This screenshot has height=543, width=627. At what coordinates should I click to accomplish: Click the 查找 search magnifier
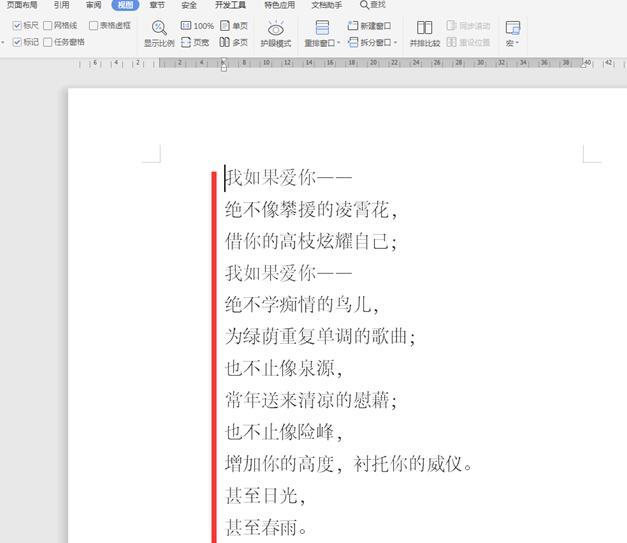364,5
